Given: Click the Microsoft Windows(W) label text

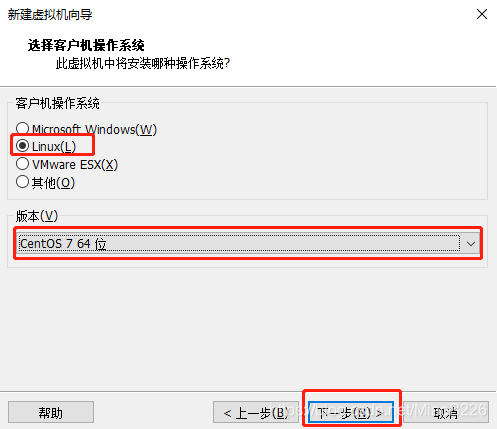Looking at the screenshot, I should coord(94,129).
